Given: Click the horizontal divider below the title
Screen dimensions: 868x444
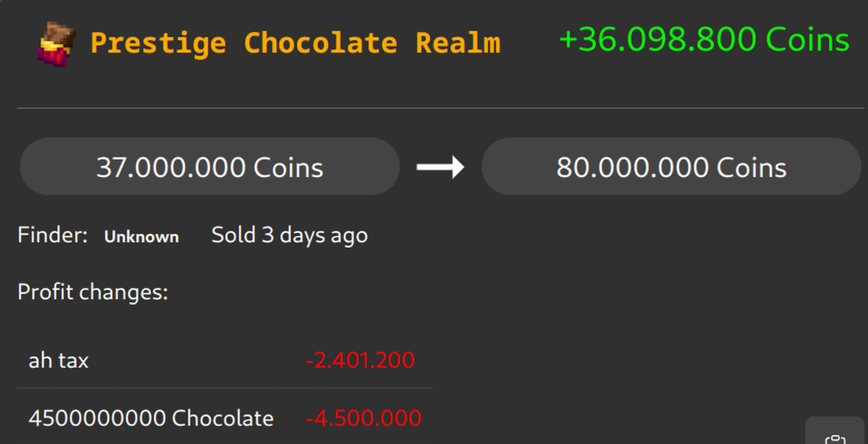Looking at the screenshot, I should click(x=440, y=108).
